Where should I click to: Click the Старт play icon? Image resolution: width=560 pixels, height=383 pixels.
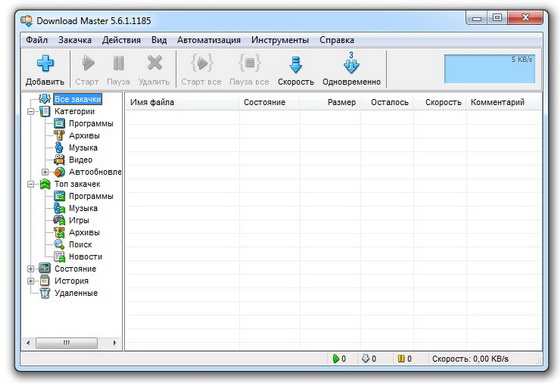coord(88,63)
